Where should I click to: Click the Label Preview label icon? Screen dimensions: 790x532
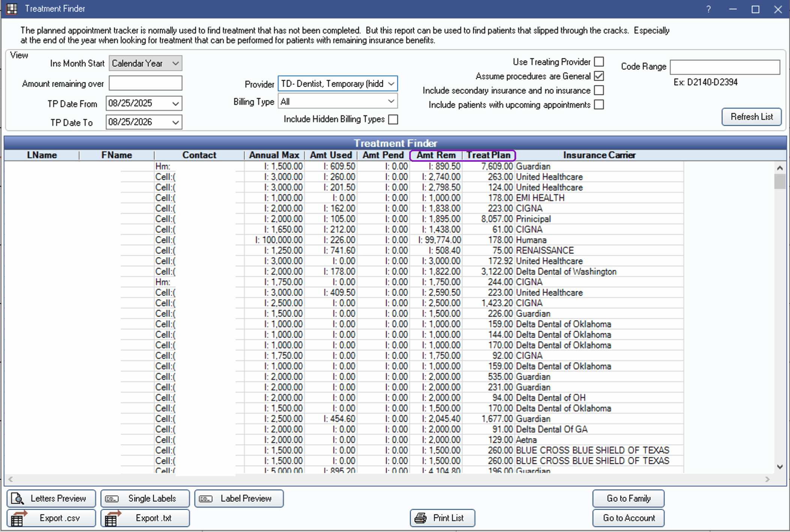tap(206, 499)
